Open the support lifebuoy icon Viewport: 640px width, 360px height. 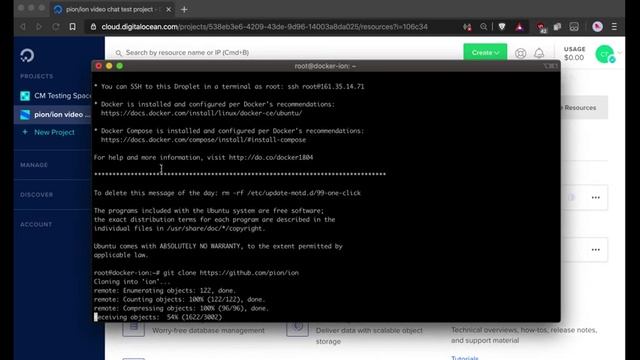520,53
